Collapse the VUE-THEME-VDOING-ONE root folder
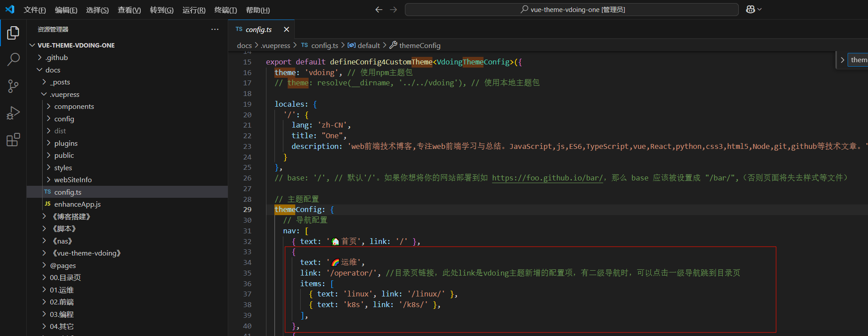 (127, 45)
